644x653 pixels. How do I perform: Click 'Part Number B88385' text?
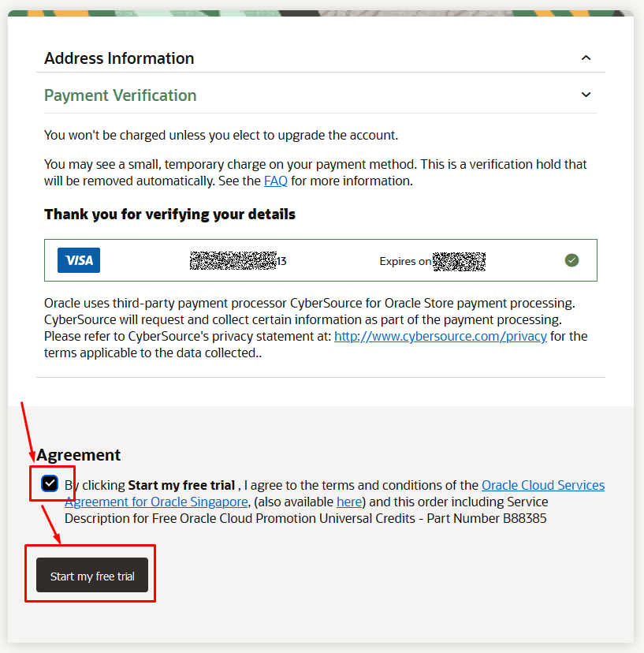click(486, 518)
